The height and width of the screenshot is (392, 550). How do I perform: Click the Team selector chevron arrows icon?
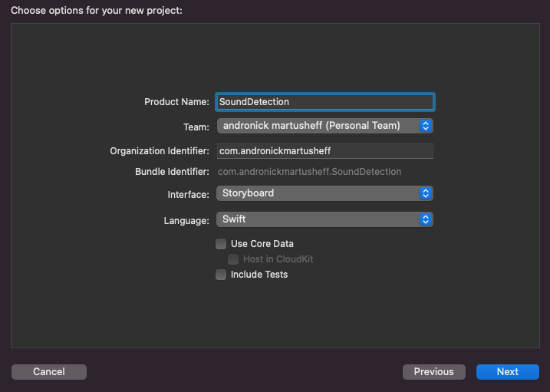pyautogui.click(x=426, y=125)
